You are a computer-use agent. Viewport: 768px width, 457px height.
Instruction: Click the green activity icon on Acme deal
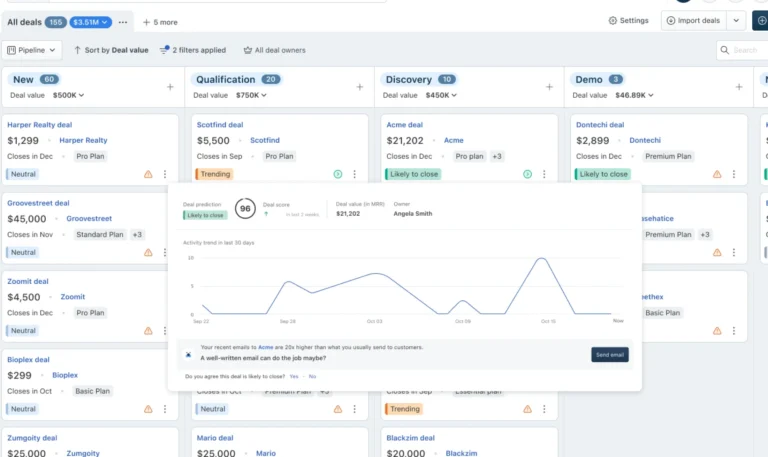(x=528, y=174)
